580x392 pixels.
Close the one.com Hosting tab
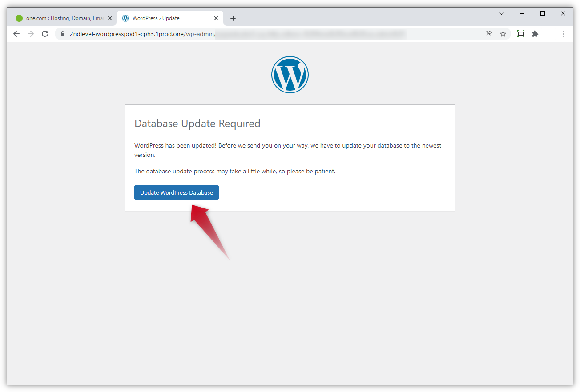pos(110,18)
